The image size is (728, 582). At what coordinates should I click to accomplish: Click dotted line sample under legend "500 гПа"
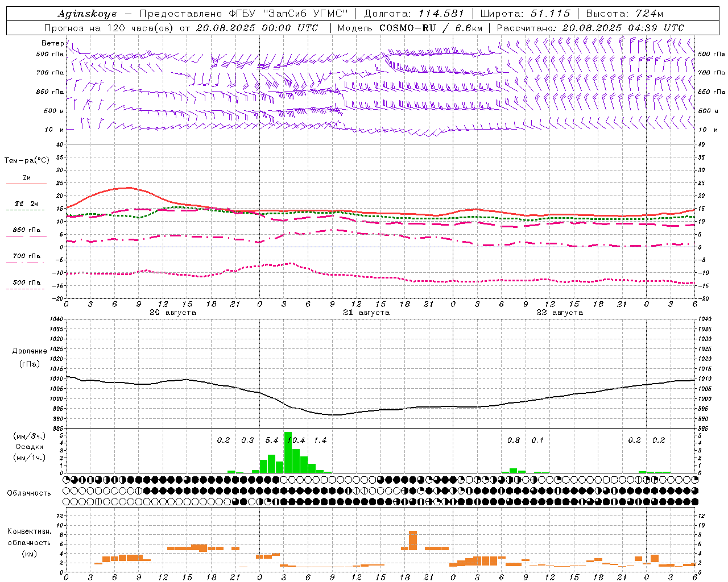(25, 289)
